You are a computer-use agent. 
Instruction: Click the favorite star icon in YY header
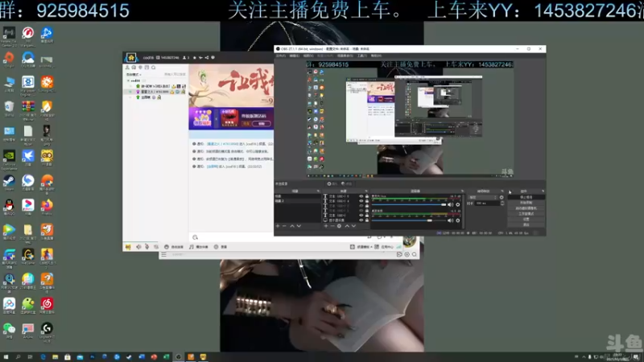click(194, 57)
